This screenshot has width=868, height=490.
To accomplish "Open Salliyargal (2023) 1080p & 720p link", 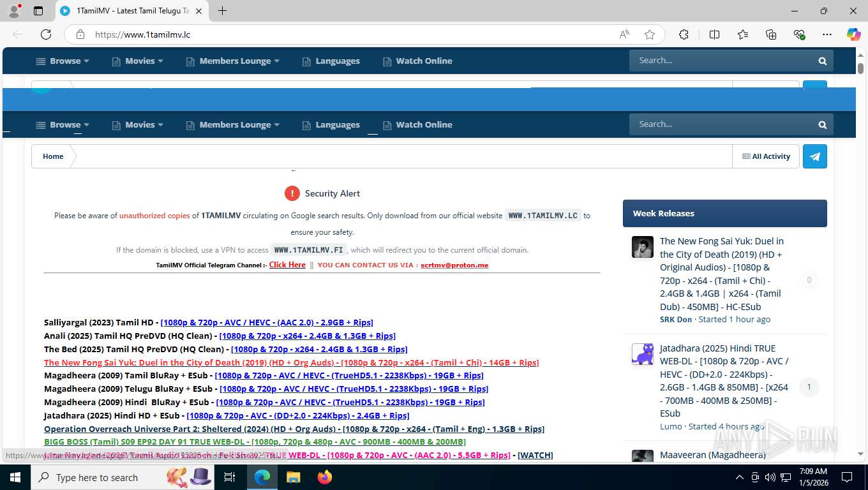I will click(x=267, y=322).
